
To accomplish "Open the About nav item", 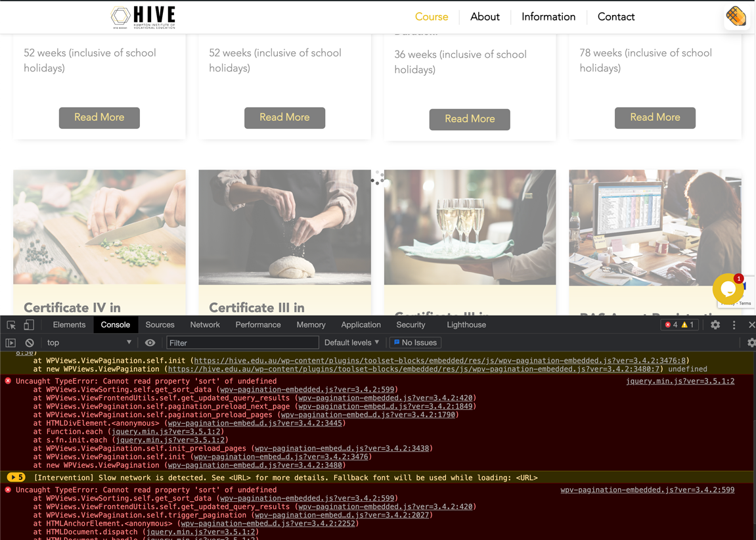I will [485, 17].
